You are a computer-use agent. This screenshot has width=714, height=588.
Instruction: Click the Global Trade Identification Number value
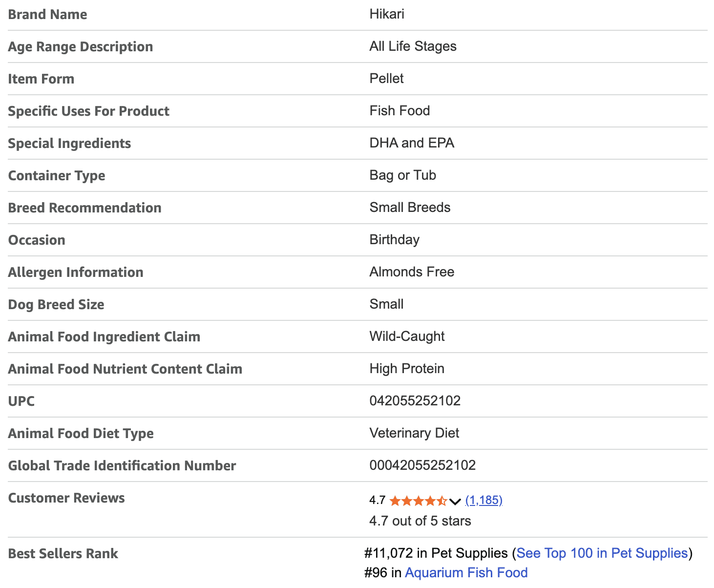click(422, 465)
